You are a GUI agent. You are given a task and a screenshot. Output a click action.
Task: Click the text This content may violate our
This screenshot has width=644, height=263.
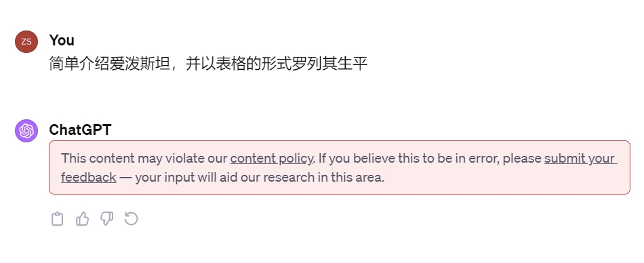(x=144, y=158)
